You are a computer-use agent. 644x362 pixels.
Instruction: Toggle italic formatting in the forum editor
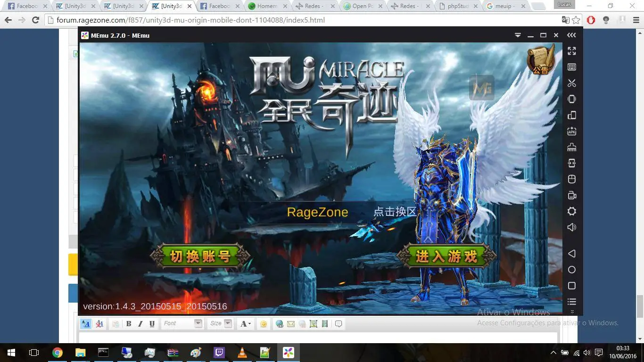pos(140,324)
